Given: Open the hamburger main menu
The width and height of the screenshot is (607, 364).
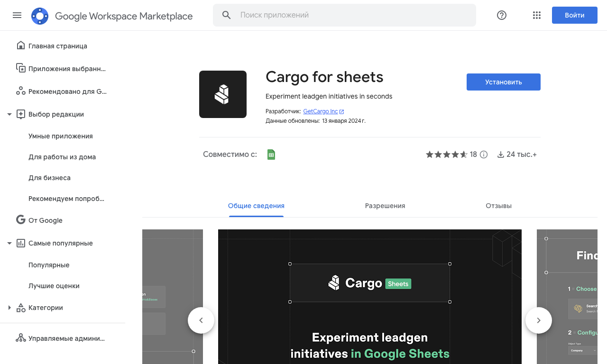Looking at the screenshot, I should click(17, 15).
